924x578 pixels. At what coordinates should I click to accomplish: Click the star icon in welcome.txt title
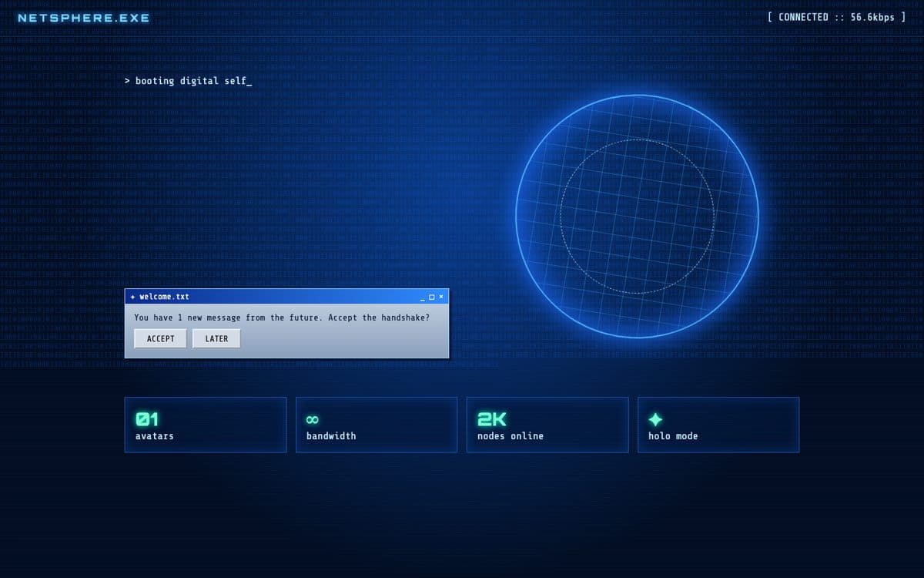click(133, 297)
